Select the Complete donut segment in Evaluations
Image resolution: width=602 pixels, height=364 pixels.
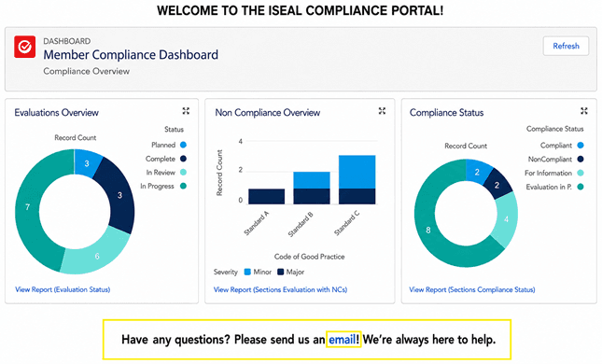point(119,195)
